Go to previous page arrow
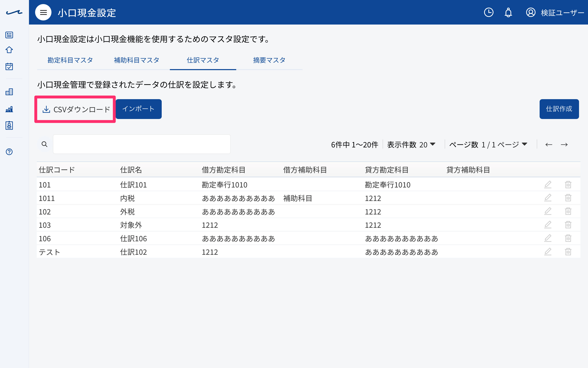588x368 pixels. [549, 145]
